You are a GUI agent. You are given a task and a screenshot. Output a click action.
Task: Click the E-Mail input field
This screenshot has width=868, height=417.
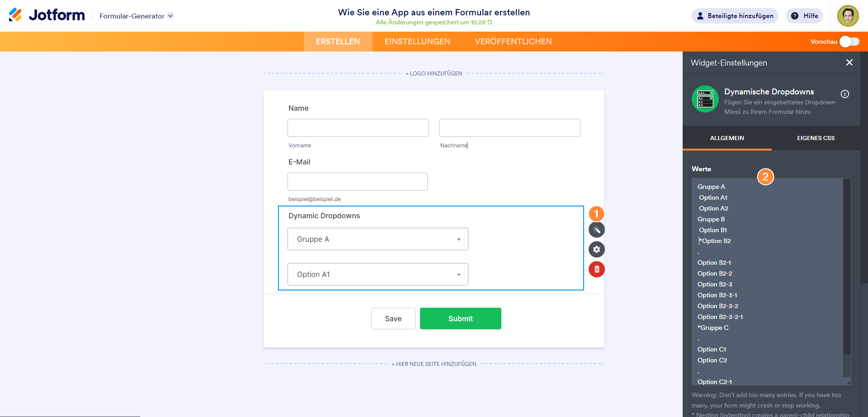pyautogui.click(x=357, y=182)
